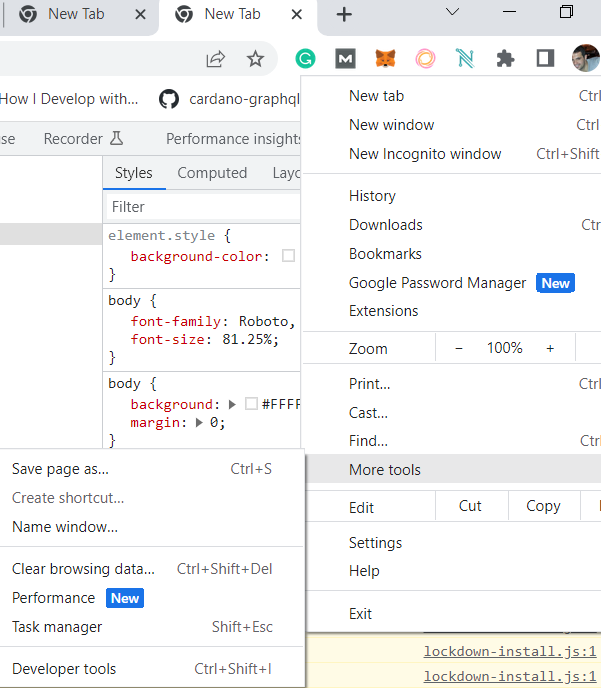This screenshot has height=688, width=601.
Task: Select Developer tools from the submenu
Action: click(x=64, y=669)
